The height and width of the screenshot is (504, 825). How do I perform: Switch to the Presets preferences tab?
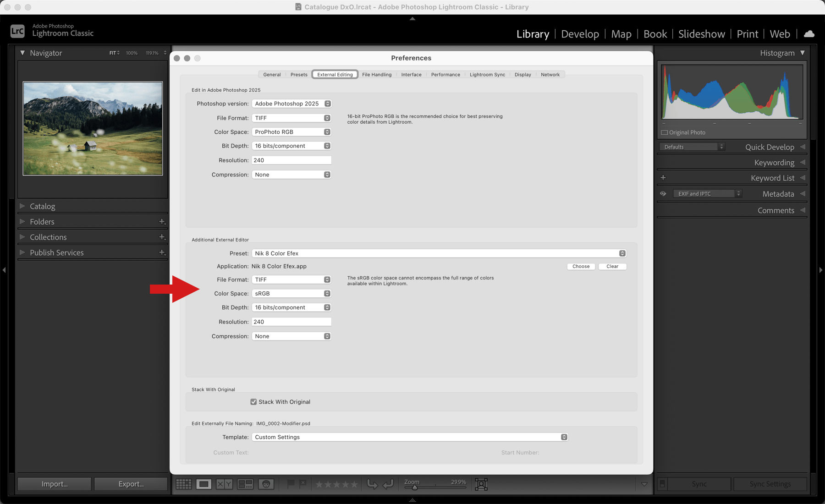click(x=299, y=75)
